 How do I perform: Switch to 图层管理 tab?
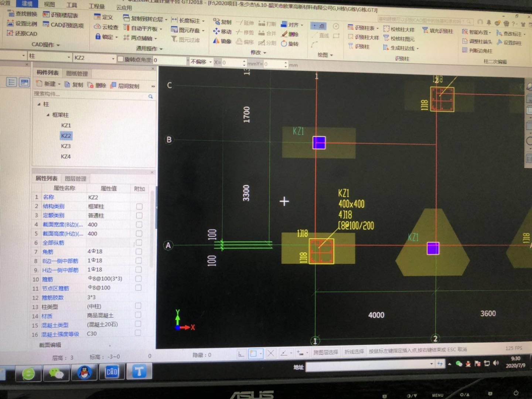pyautogui.click(x=75, y=178)
